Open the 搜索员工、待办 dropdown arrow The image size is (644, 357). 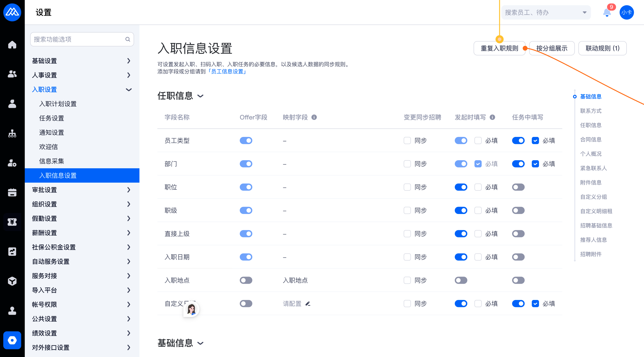pyautogui.click(x=584, y=12)
